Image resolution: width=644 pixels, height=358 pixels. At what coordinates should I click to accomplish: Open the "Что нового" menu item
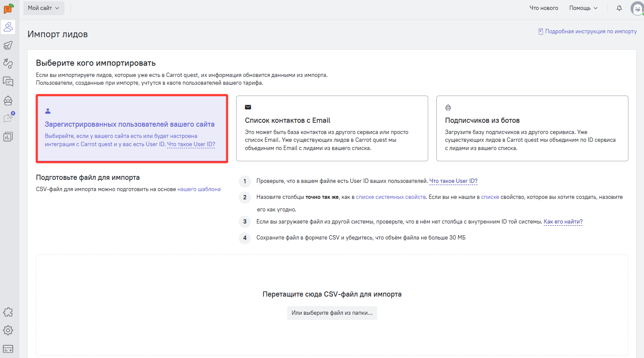pos(544,8)
